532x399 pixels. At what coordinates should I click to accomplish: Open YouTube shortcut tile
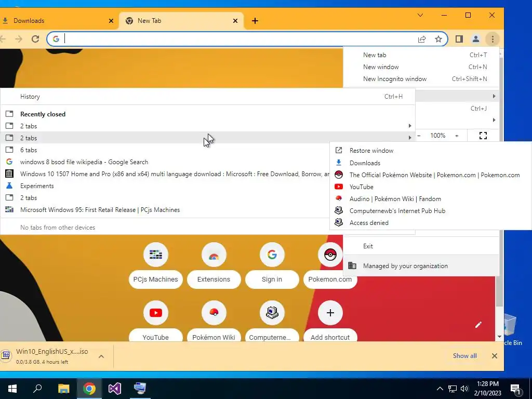click(156, 312)
